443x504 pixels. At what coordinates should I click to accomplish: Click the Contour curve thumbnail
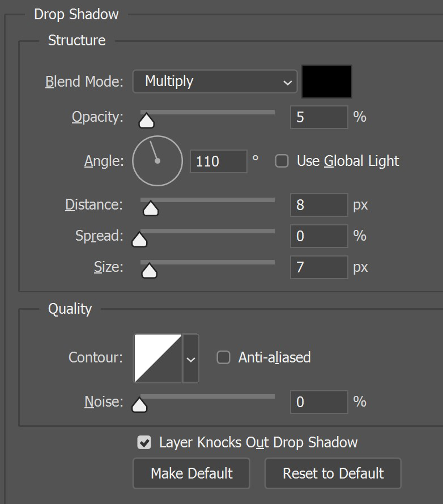point(158,358)
